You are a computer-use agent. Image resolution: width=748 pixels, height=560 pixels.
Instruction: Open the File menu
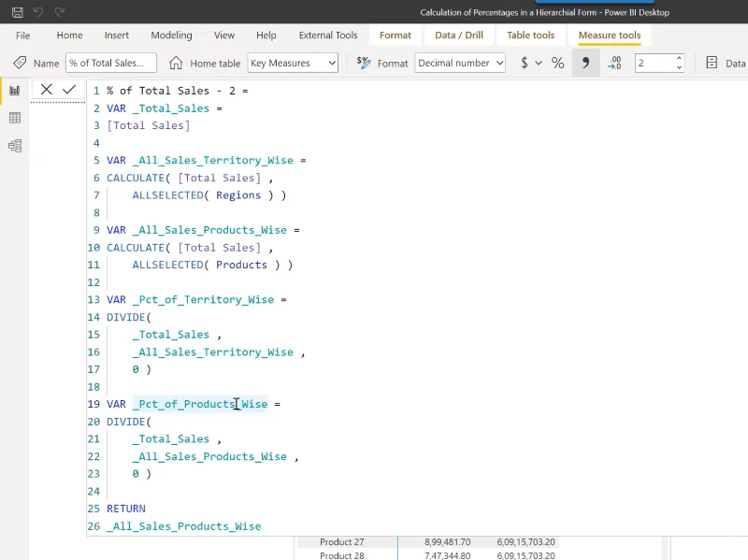22,36
